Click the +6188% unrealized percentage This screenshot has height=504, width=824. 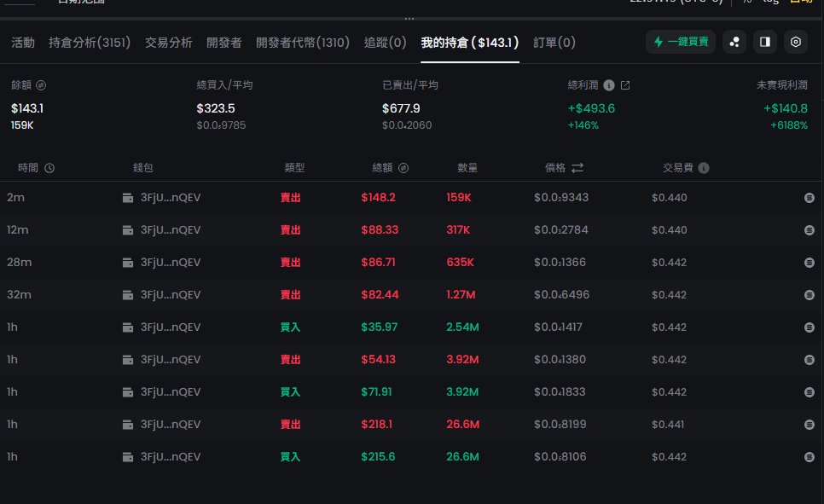click(789, 125)
